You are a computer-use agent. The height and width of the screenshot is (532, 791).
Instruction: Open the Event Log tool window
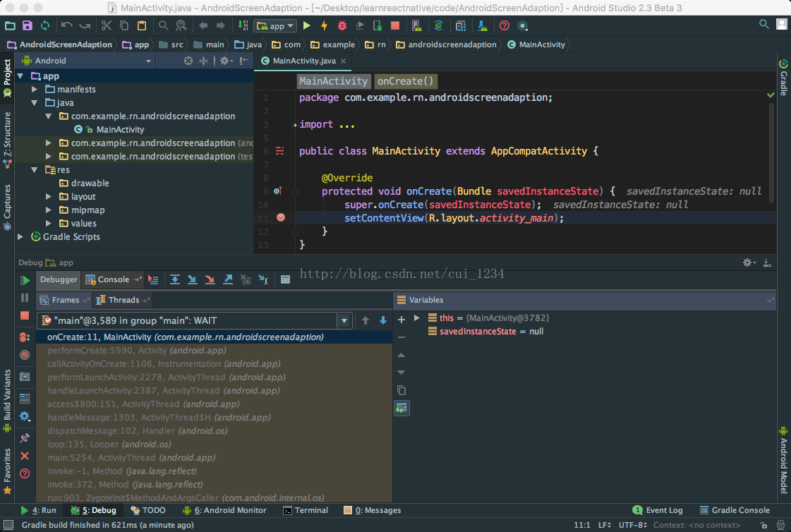(658, 510)
